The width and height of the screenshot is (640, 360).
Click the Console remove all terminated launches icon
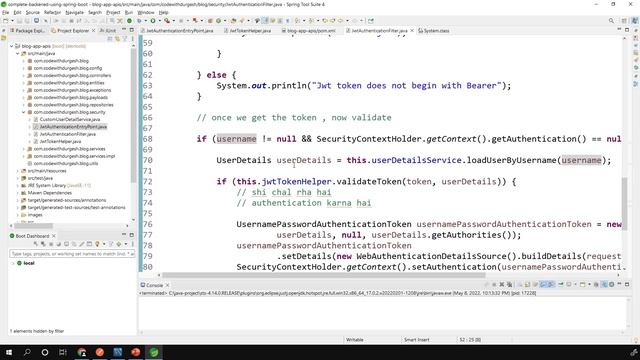coord(509,284)
